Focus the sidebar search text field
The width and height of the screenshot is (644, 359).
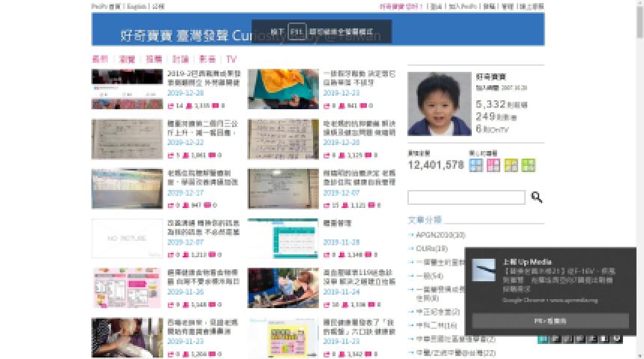click(x=466, y=197)
